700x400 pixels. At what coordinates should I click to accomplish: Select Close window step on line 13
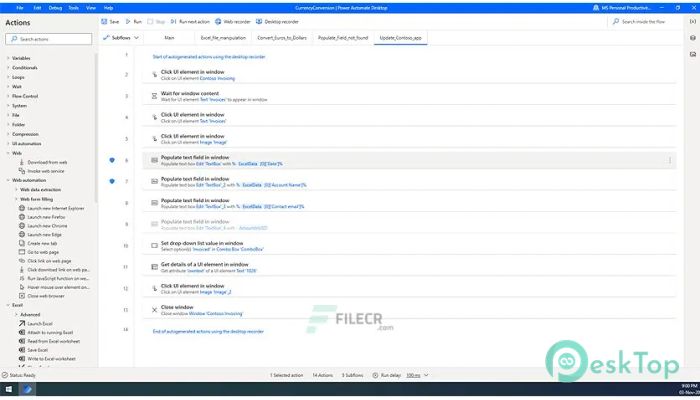coord(409,310)
